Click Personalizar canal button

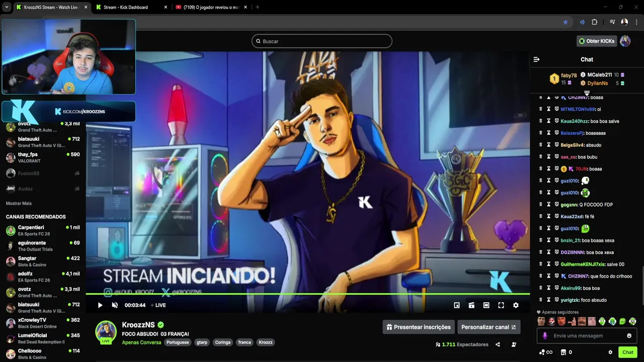click(489, 327)
